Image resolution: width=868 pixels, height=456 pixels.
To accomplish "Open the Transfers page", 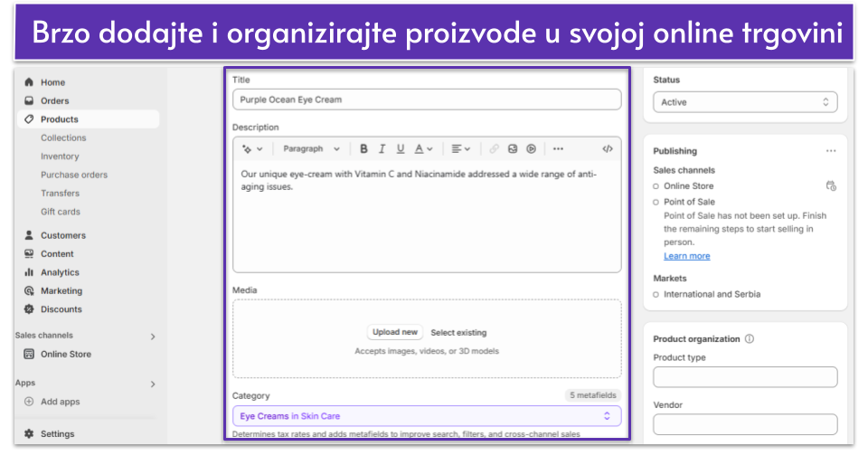I will tap(60, 193).
